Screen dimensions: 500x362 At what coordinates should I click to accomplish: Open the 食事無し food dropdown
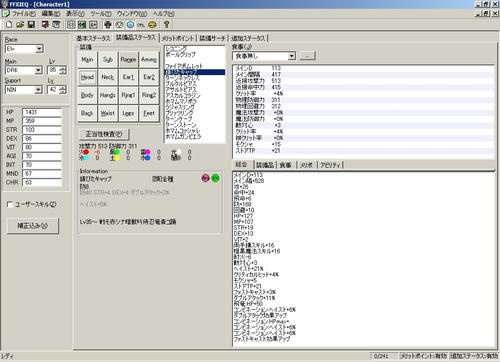click(292, 56)
